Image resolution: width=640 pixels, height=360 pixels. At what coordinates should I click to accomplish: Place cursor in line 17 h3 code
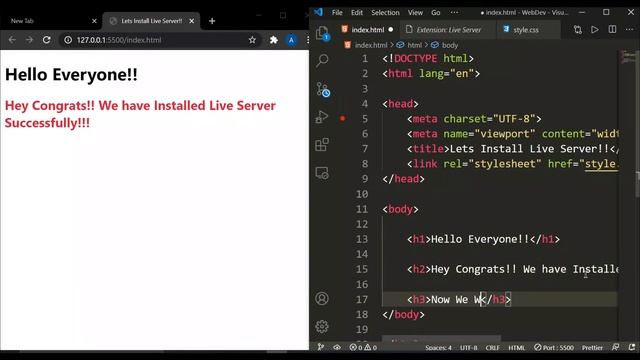click(459, 300)
